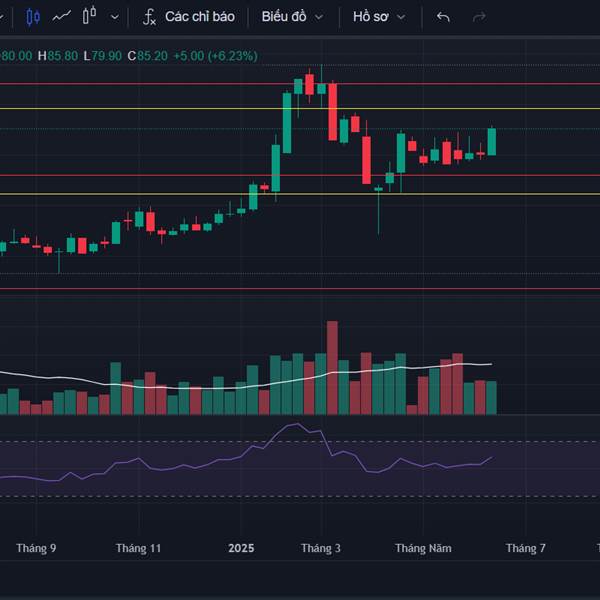This screenshot has width=600, height=600.
Task: Open the fx indicators icon
Action: point(149,17)
